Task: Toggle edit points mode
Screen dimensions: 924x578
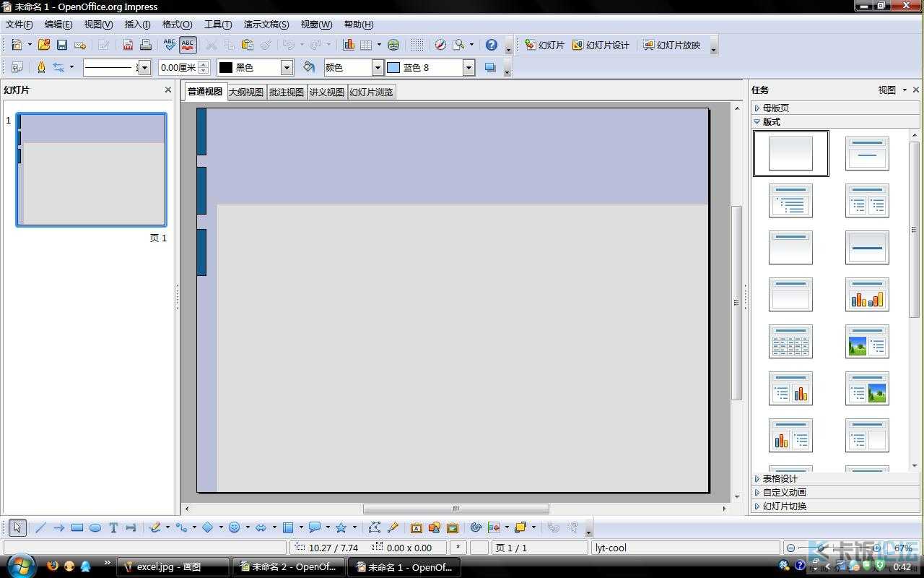Action: tap(375, 528)
